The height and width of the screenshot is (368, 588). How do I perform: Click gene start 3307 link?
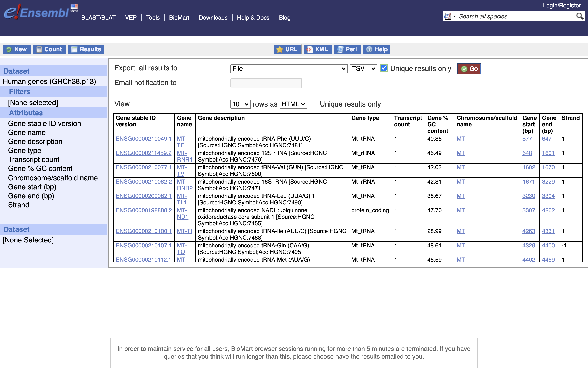[x=529, y=210]
